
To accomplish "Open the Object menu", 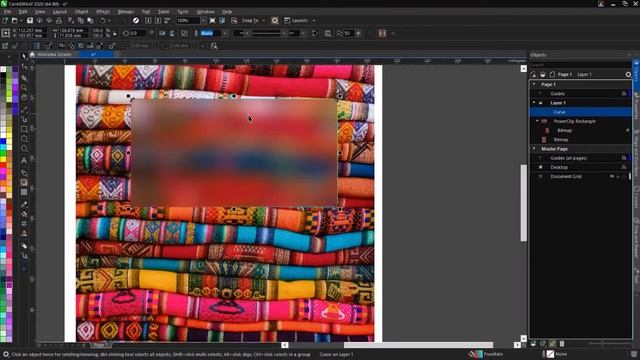I will (81, 12).
